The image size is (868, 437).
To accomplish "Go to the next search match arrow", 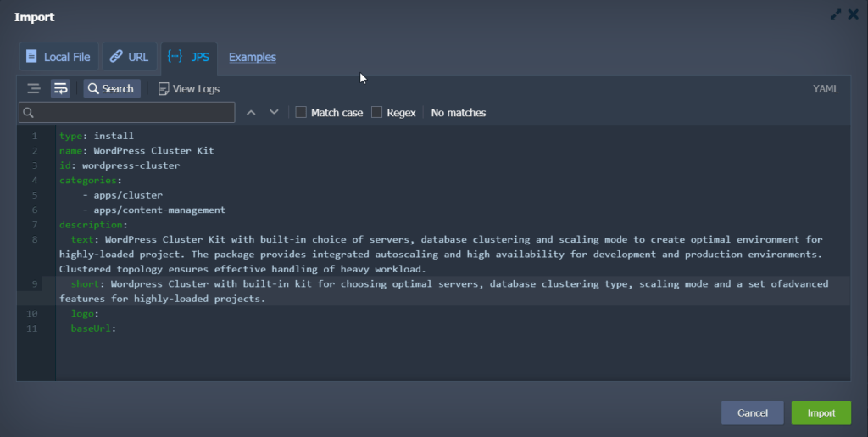I will click(x=274, y=113).
